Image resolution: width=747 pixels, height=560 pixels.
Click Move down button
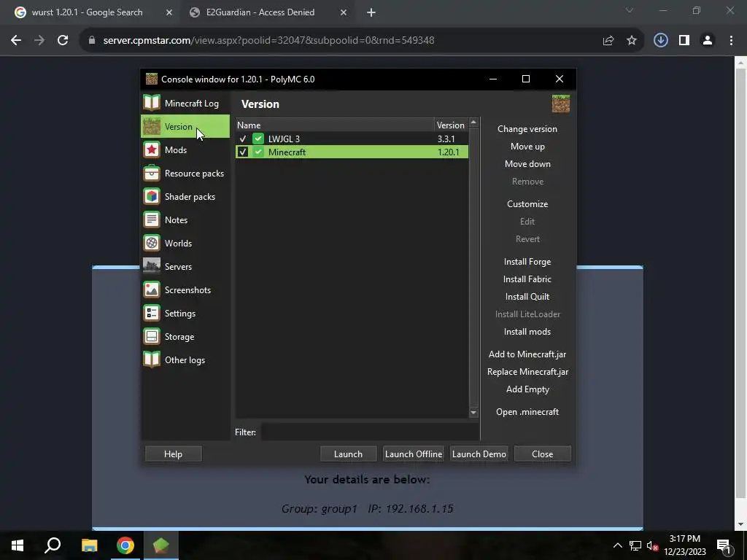[527, 164]
